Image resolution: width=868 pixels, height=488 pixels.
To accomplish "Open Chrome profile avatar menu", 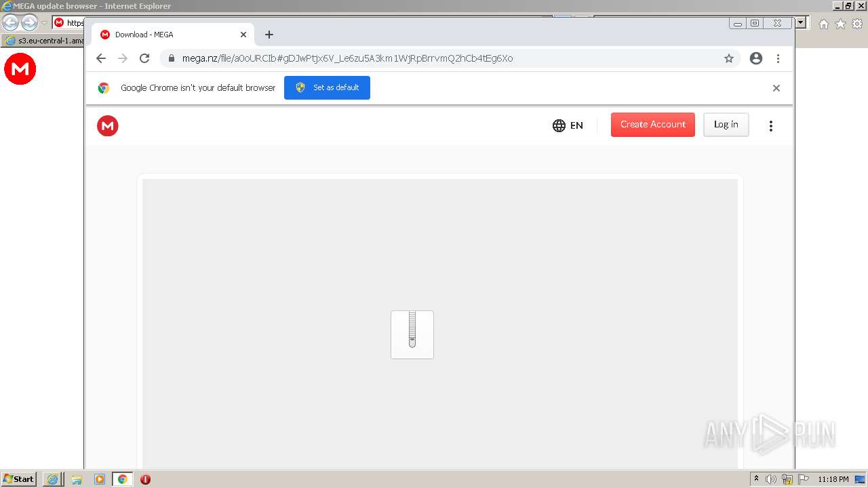I will click(x=756, y=58).
